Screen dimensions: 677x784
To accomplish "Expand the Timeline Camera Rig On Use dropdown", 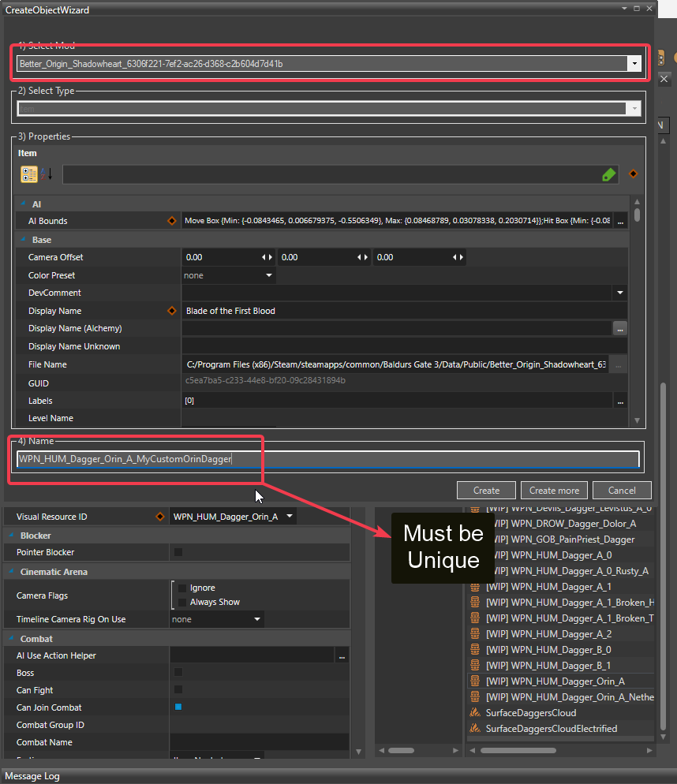I will click(x=257, y=619).
